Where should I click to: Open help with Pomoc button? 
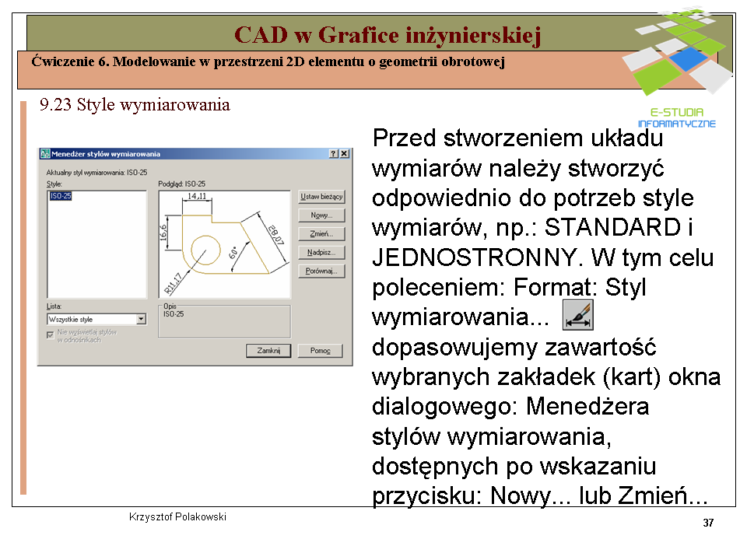tap(320, 351)
